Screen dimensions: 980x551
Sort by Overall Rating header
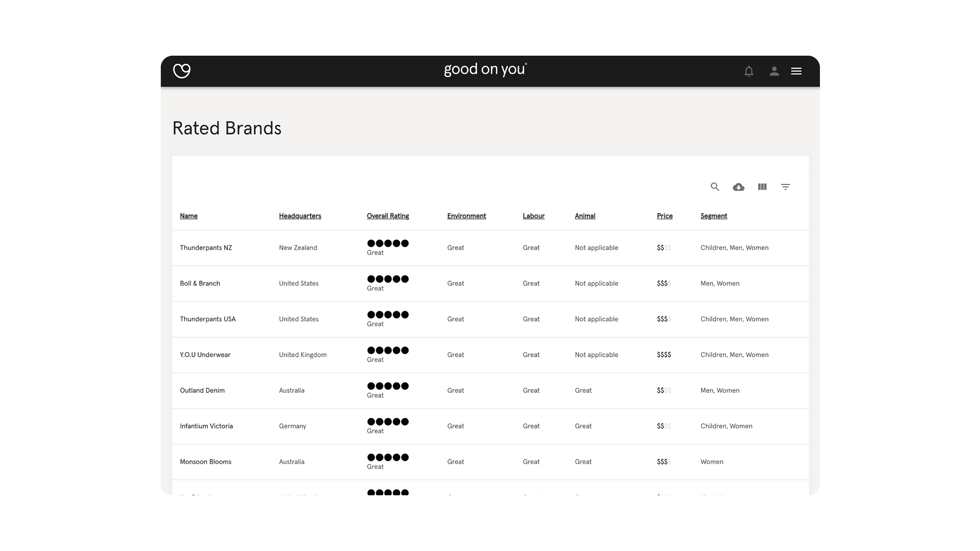coord(388,216)
